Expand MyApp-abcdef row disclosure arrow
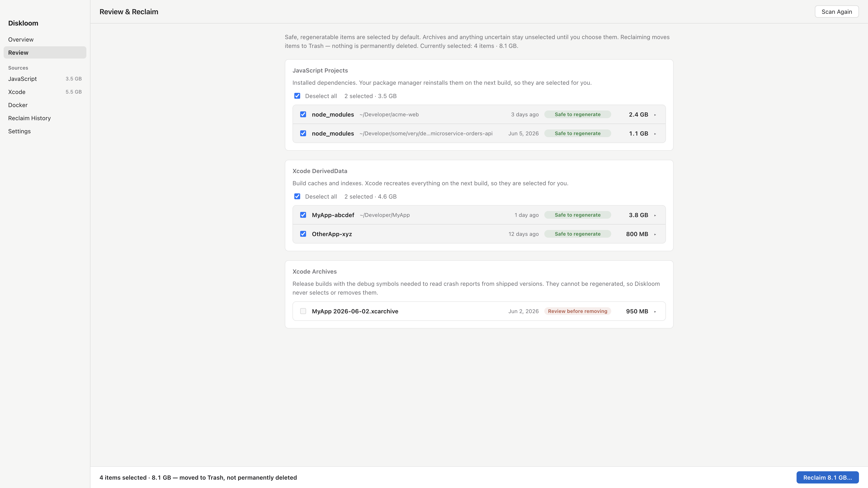This screenshot has width=868, height=488. click(x=655, y=215)
